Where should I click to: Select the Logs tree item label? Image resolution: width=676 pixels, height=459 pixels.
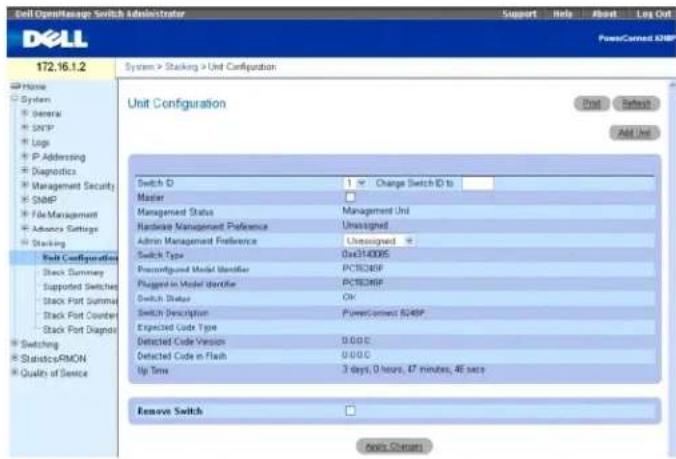(x=41, y=143)
